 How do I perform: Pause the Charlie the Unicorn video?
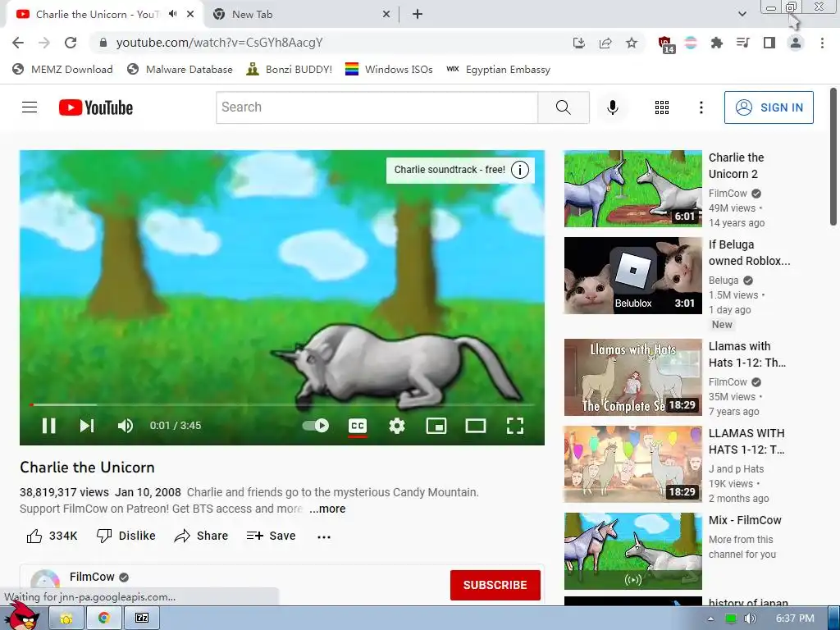(x=48, y=426)
